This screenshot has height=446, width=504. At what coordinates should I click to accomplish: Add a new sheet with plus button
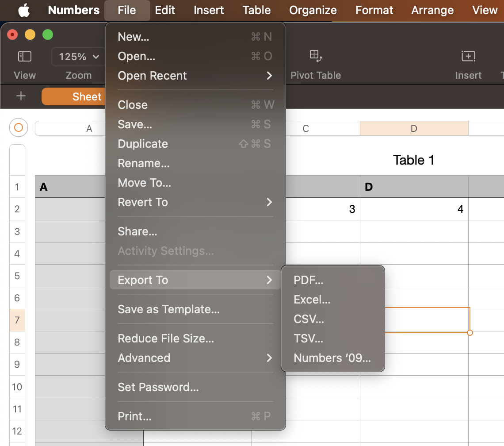[21, 96]
